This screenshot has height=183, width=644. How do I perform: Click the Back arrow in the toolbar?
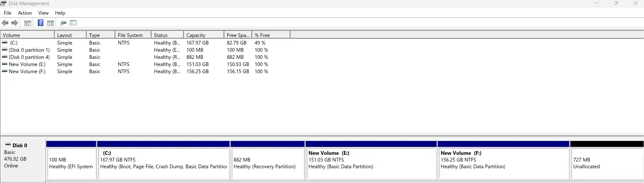[5, 23]
